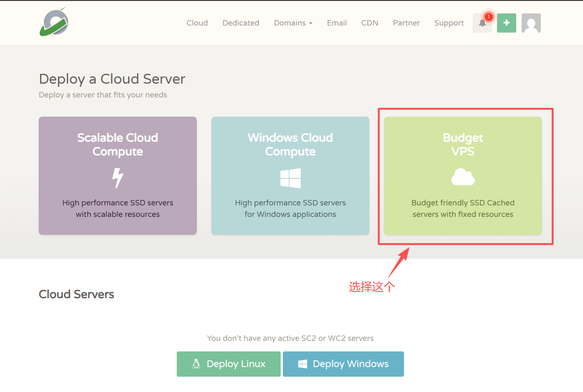Visit the Support page
This screenshot has height=392, width=583.
[x=449, y=23]
